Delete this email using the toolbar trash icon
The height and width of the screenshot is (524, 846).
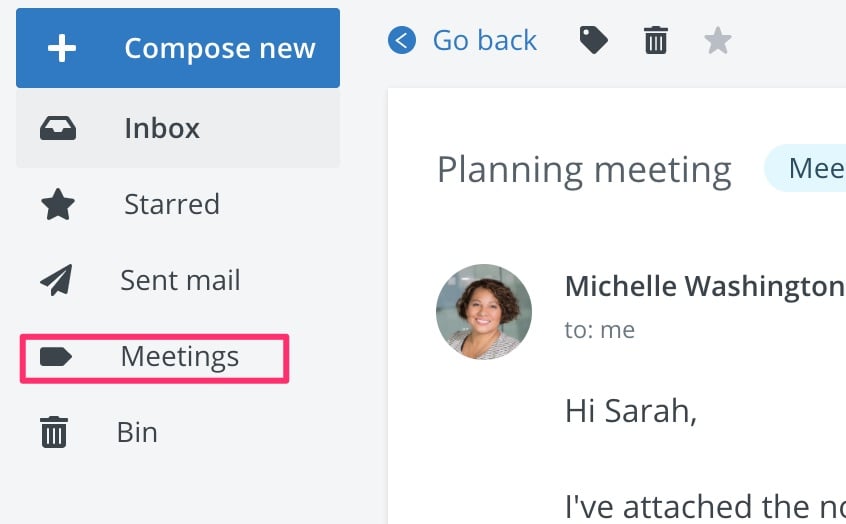(656, 41)
